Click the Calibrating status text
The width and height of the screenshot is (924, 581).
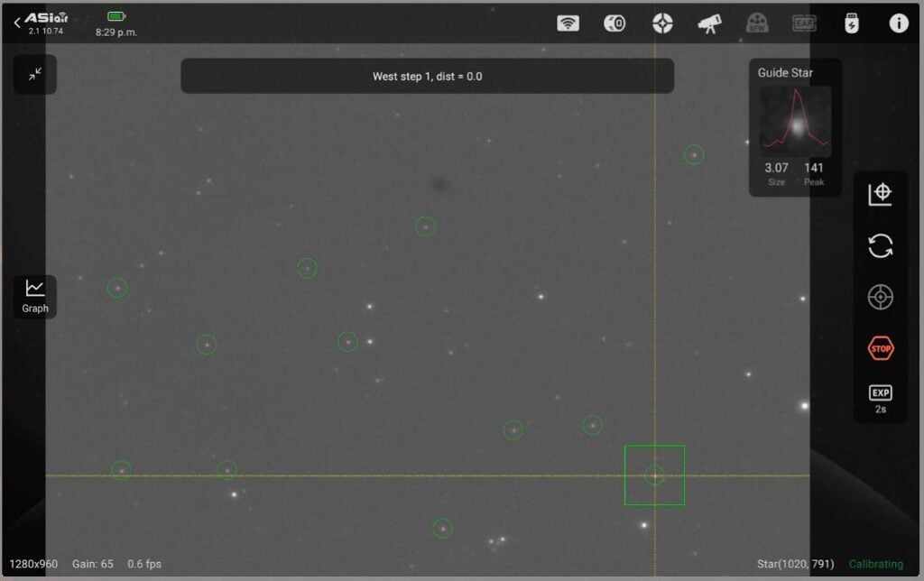point(876,563)
